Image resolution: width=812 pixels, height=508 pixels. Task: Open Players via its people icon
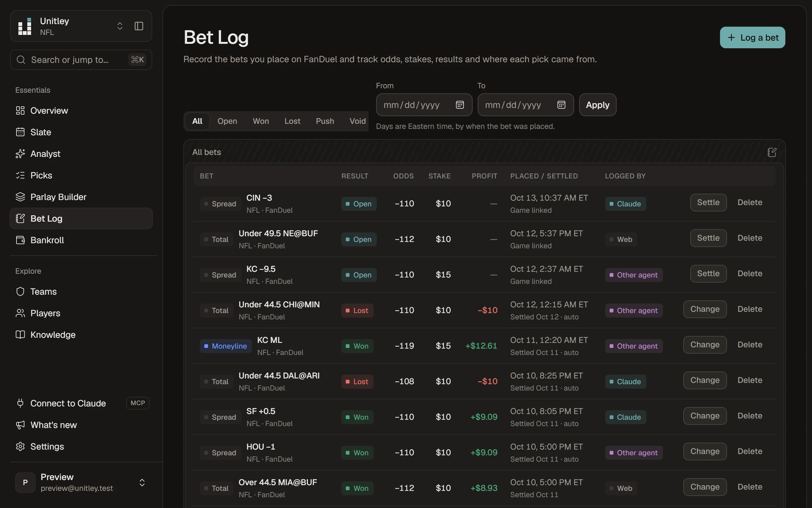click(x=20, y=313)
